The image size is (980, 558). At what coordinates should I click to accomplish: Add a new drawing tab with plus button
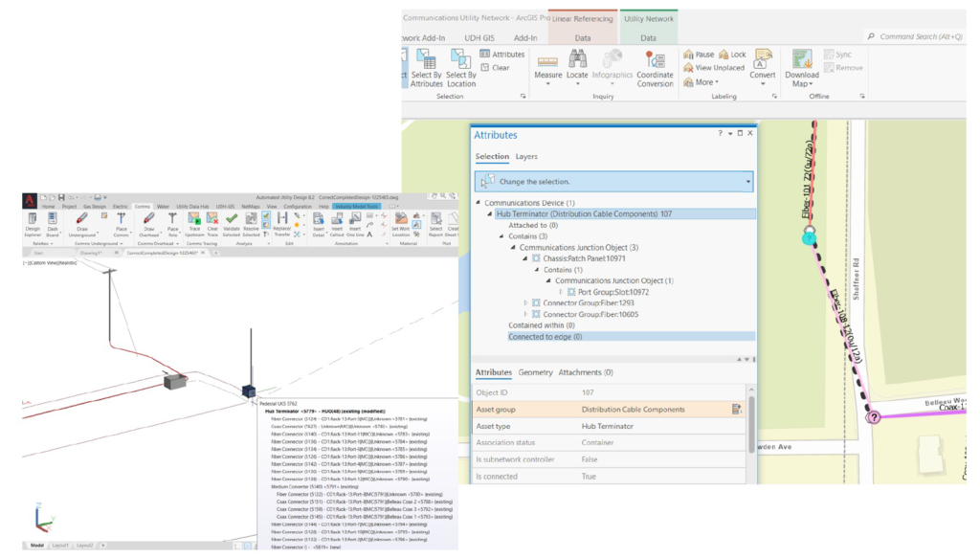coord(215,253)
